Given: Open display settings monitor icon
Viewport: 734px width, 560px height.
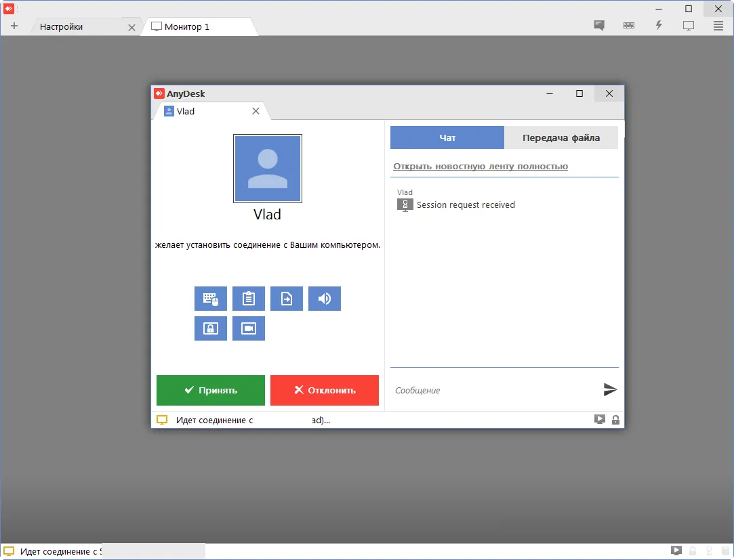Looking at the screenshot, I should coord(689,26).
